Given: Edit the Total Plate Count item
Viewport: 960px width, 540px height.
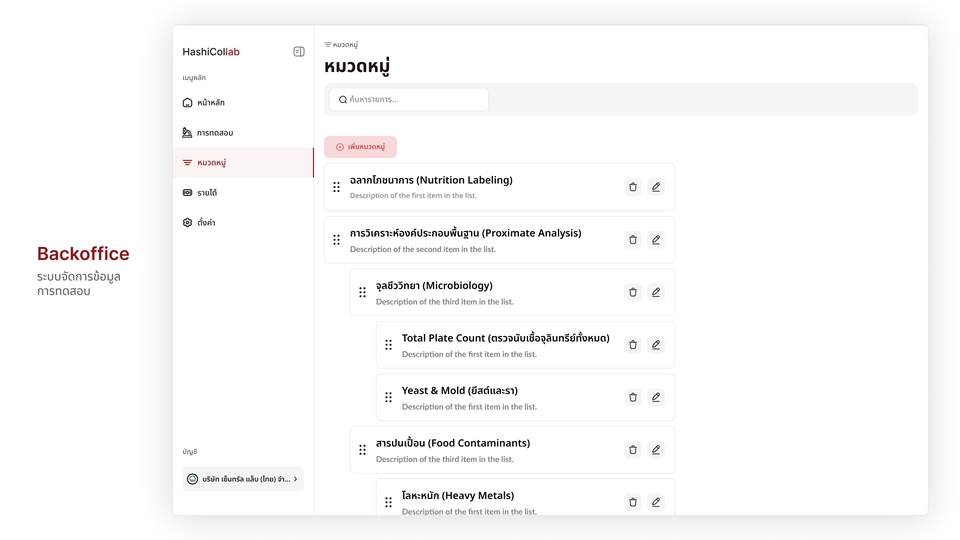Looking at the screenshot, I should [656, 345].
